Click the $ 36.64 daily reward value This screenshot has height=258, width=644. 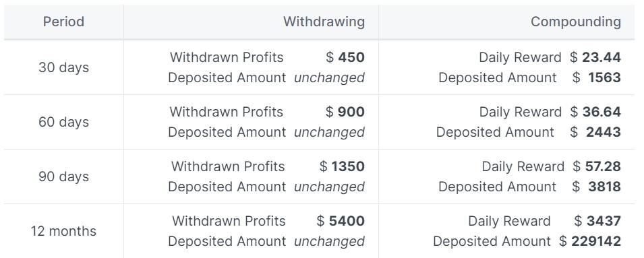[x=595, y=112]
